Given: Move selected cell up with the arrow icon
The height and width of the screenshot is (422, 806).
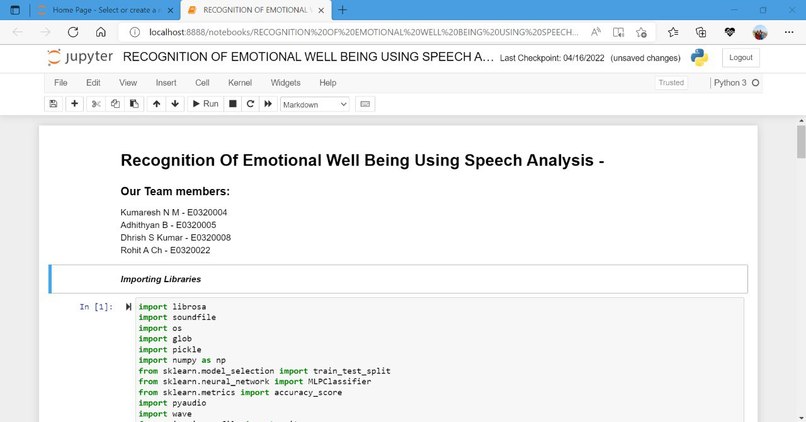Looking at the screenshot, I should (x=156, y=104).
